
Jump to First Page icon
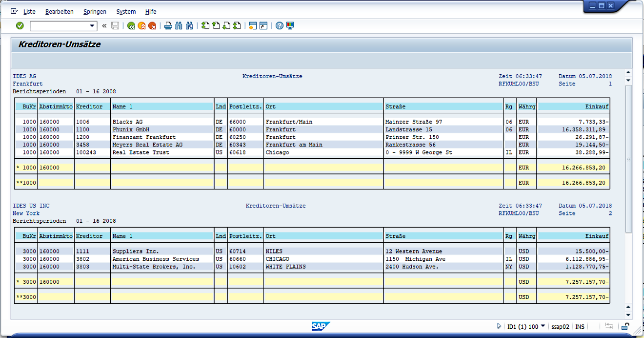tap(205, 26)
